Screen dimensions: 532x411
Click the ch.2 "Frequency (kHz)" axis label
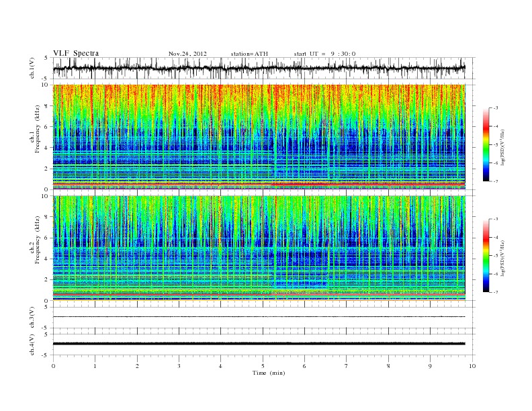[x=38, y=239]
